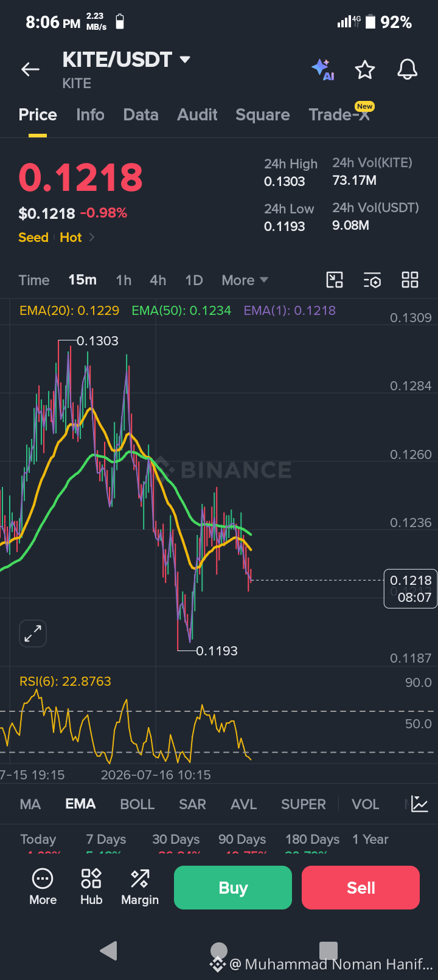This screenshot has height=980, width=438.
Task: Open chart indicator settings icon
Action: click(372, 280)
